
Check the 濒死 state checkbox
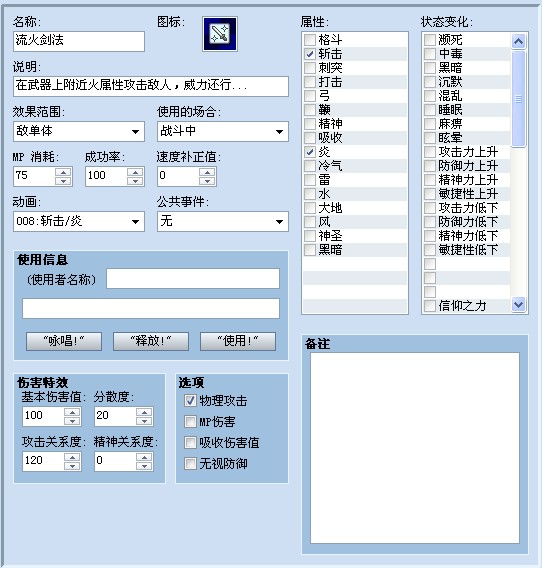coord(430,39)
